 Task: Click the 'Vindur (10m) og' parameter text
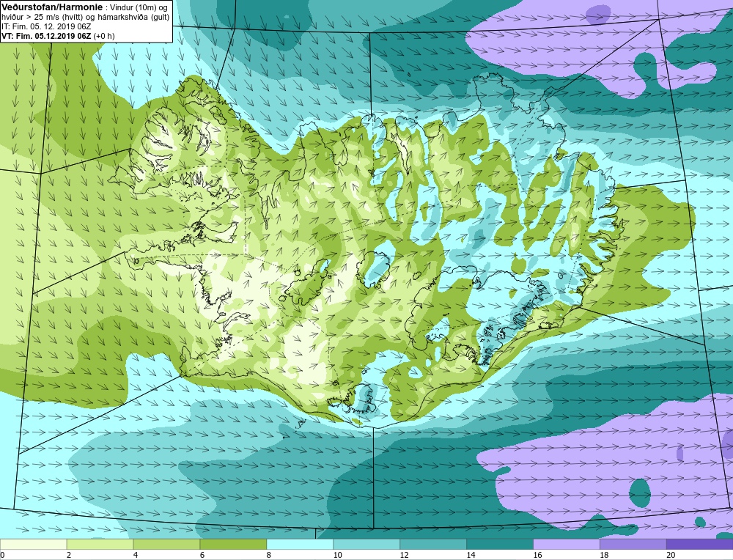point(139,7)
